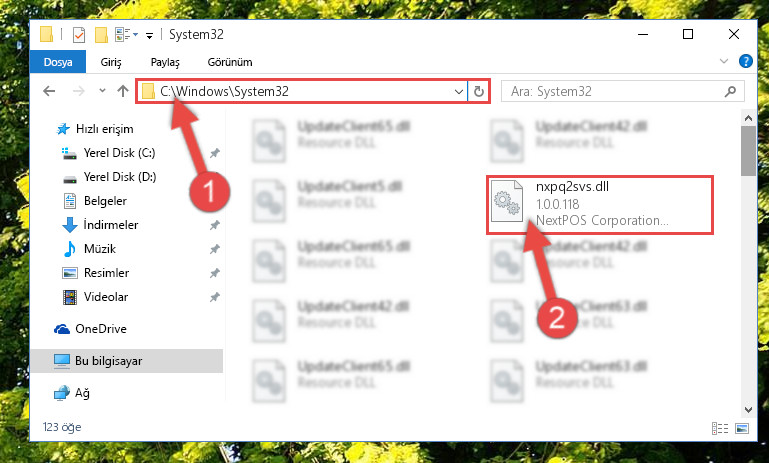769x463 pixels.
Task: Go up one folder level
Action: coord(123,91)
